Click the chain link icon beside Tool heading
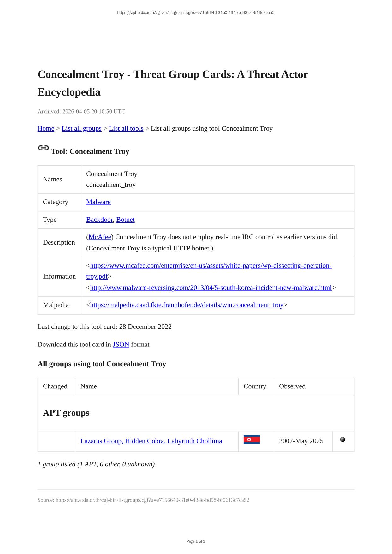The height and width of the screenshot is (554, 392). (43, 148)
